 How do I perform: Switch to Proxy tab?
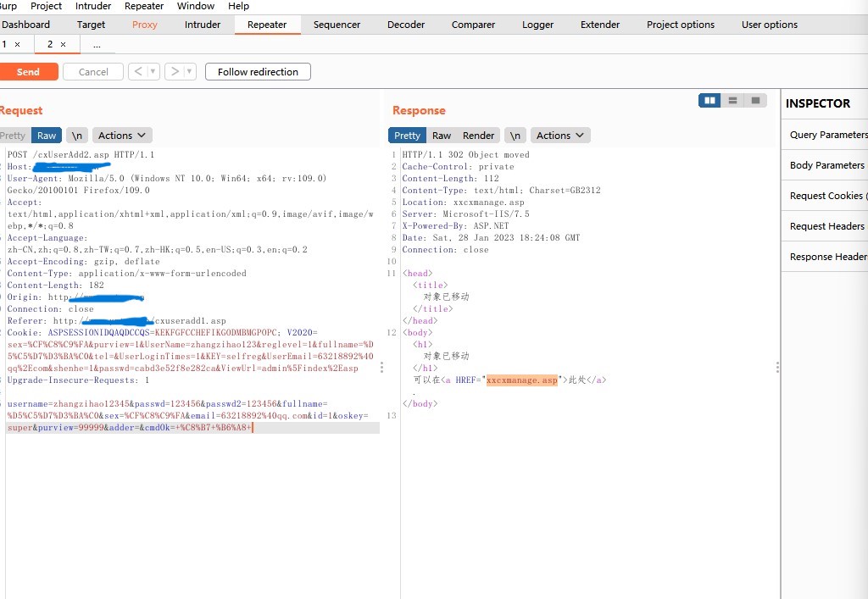(x=144, y=25)
